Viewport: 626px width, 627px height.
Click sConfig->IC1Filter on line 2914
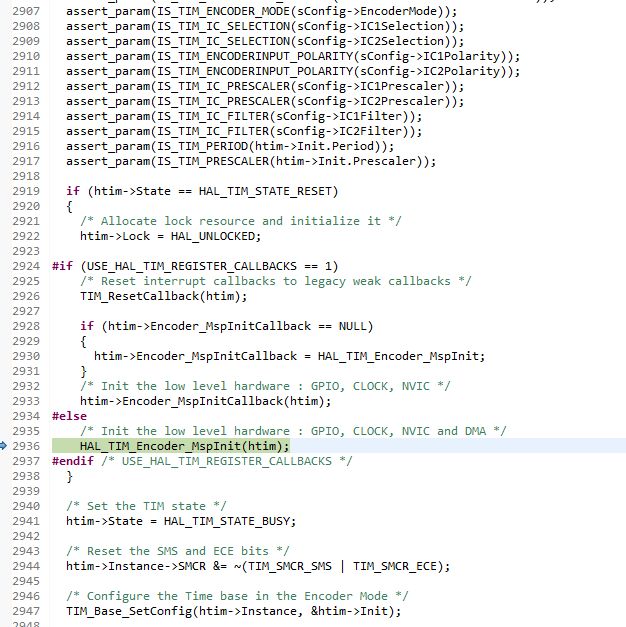(339, 116)
